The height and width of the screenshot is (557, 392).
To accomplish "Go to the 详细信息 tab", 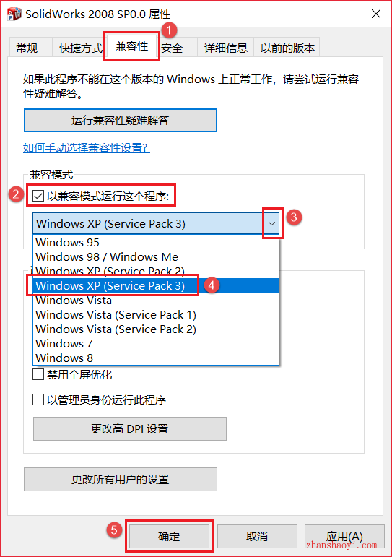I will (x=226, y=48).
